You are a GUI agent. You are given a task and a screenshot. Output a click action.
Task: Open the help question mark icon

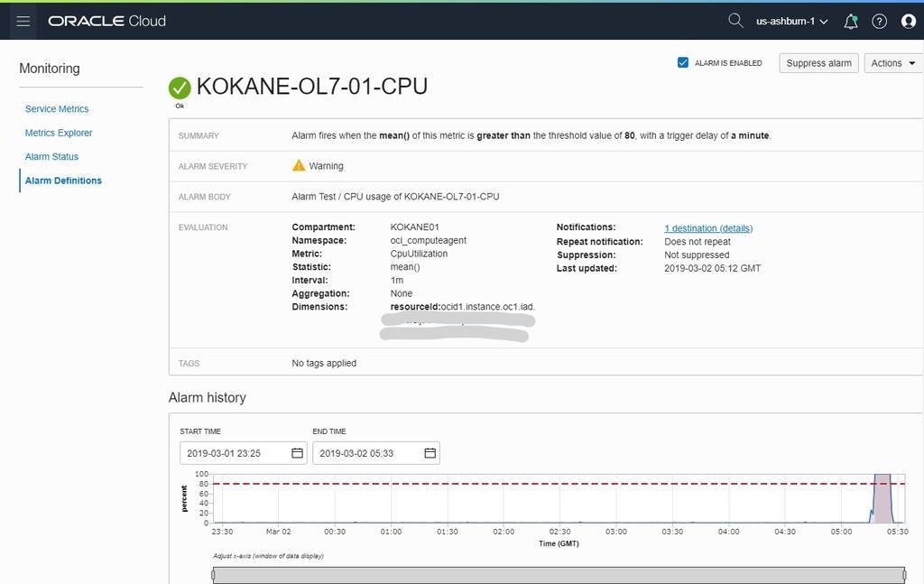tap(879, 22)
